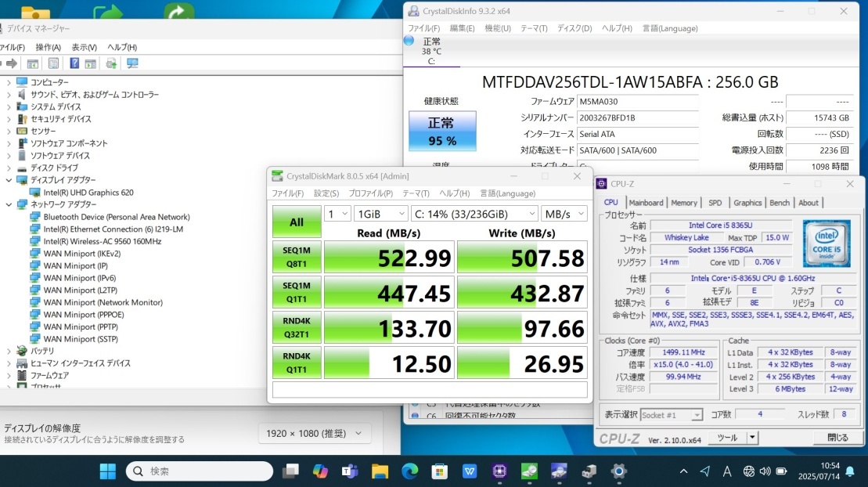Open the Windows Start menu
This screenshot has width=868, height=487.
108,471
